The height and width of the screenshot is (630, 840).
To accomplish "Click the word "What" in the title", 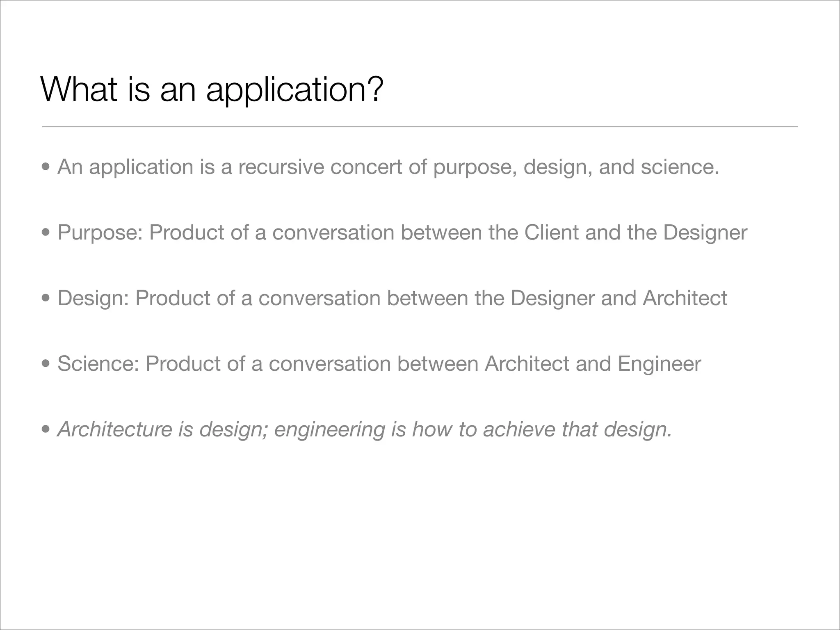I will 80,89.
